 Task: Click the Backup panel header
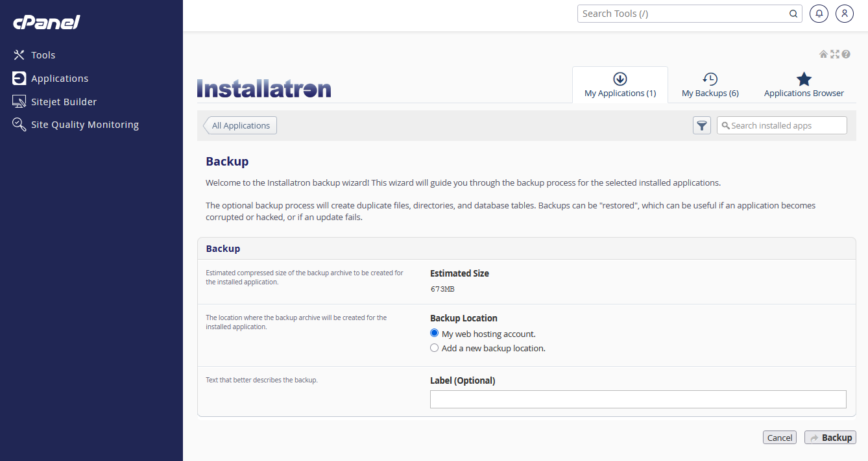(x=526, y=249)
